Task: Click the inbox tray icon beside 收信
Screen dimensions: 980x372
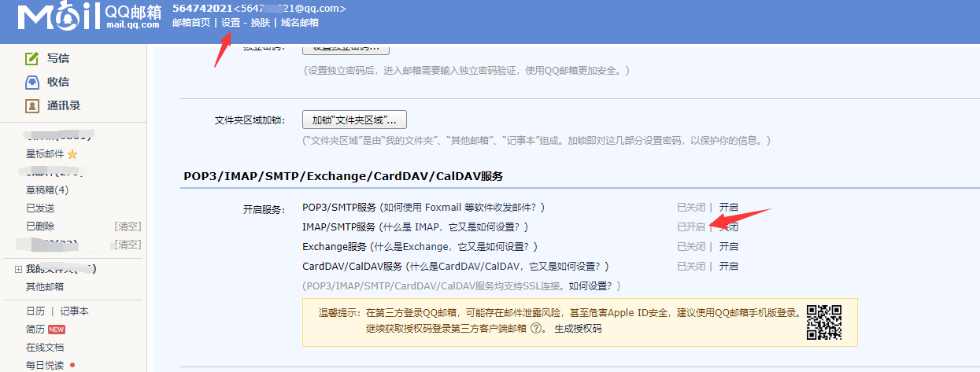Action: click(x=32, y=82)
